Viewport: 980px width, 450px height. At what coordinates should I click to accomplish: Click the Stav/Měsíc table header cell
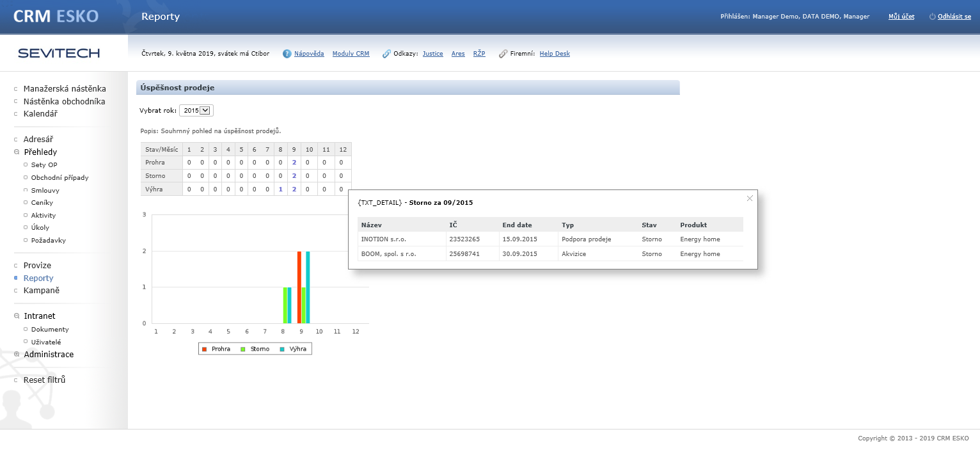(x=162, y=149)
